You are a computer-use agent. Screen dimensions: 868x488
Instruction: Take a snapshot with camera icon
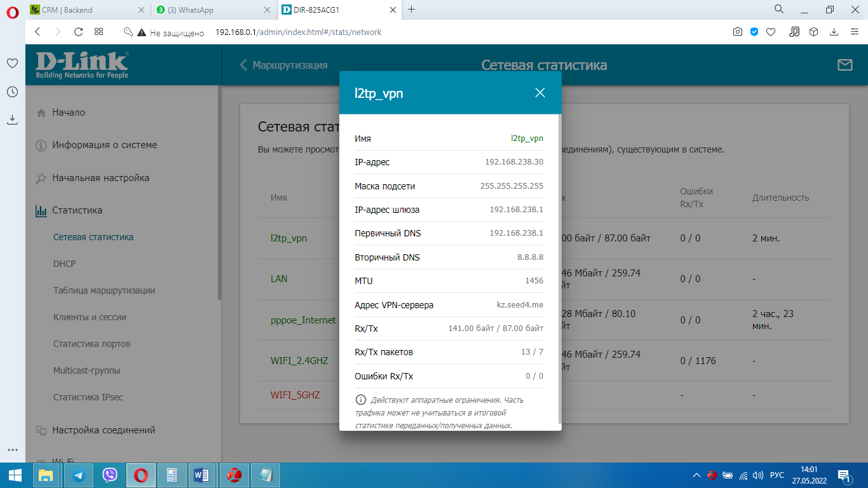737,32
